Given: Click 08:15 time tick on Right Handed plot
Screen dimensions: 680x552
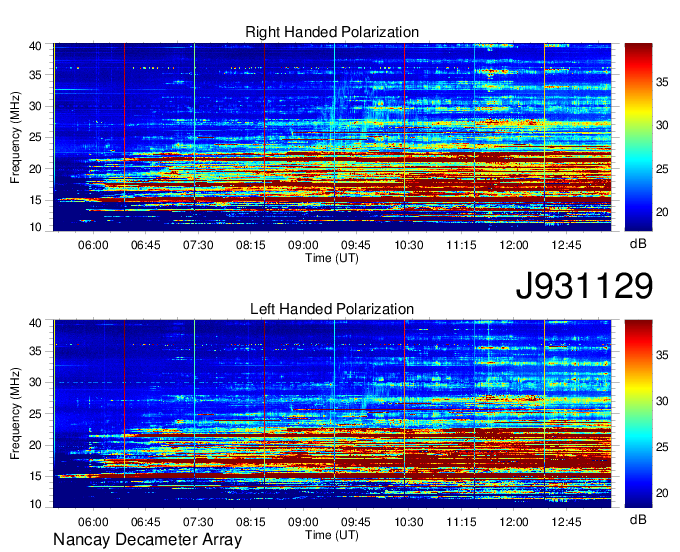Looking at the screenshot, I should click(x=251, y=245).
